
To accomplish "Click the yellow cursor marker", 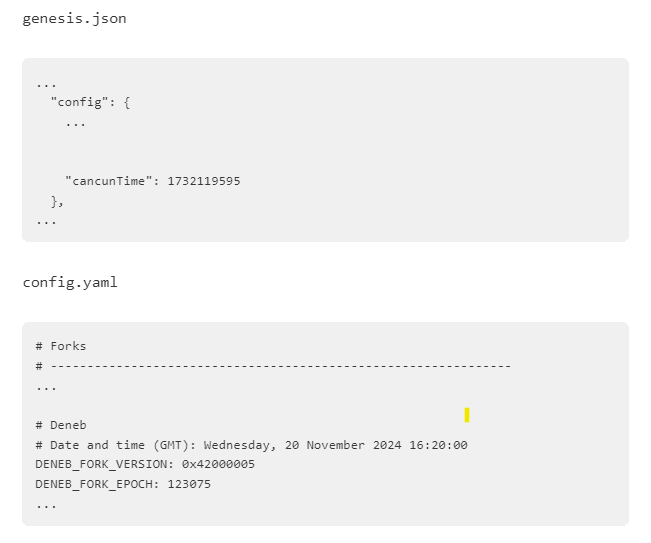I will click(x=467, y=415).
